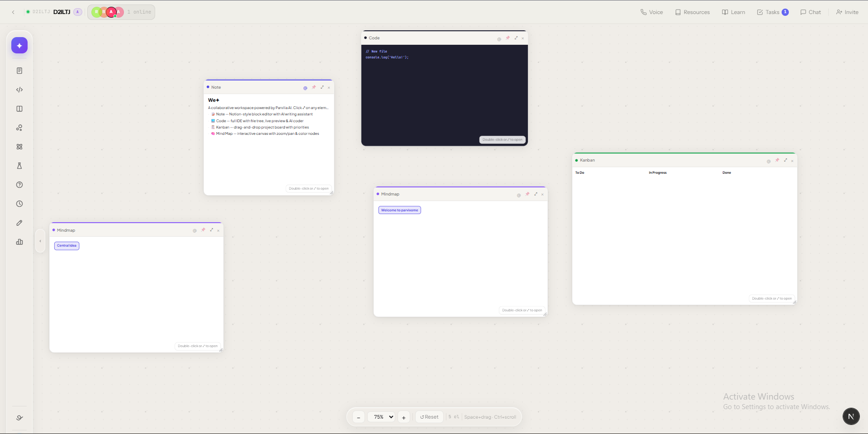The image size is (868, 434).
Task: Open the online members avatar group
Action: (121, 12)
